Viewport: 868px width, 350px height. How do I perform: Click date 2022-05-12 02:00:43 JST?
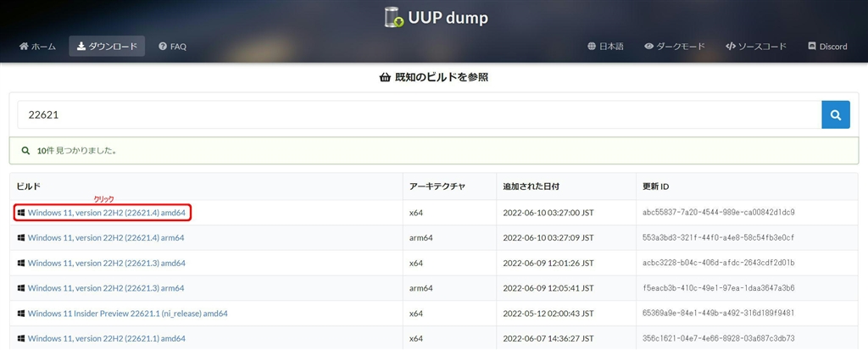pos(548,314)
